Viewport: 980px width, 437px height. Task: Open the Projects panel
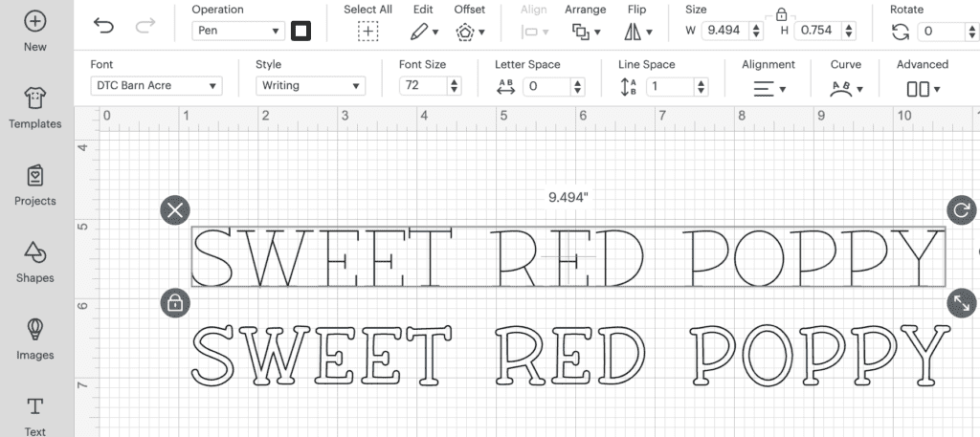(35, 186)
